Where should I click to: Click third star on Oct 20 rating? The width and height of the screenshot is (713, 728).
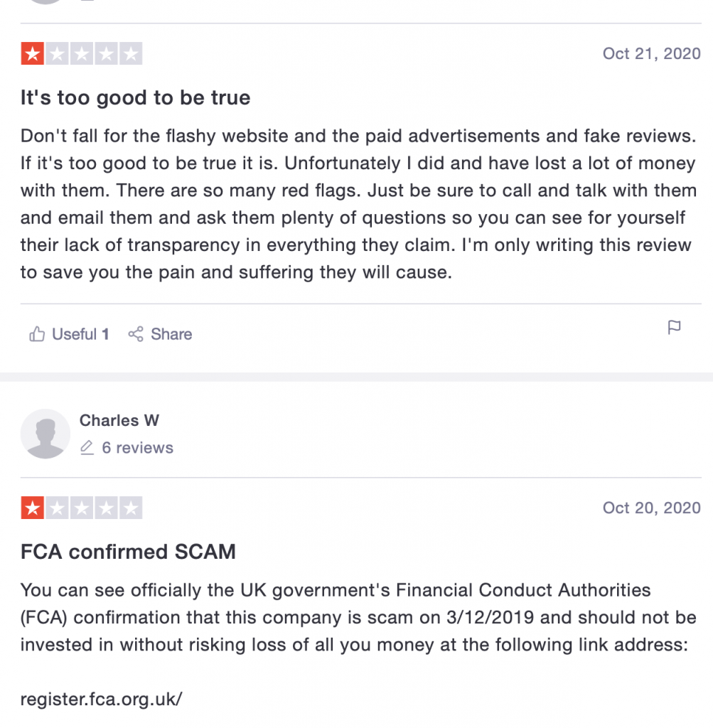(82, 508)
